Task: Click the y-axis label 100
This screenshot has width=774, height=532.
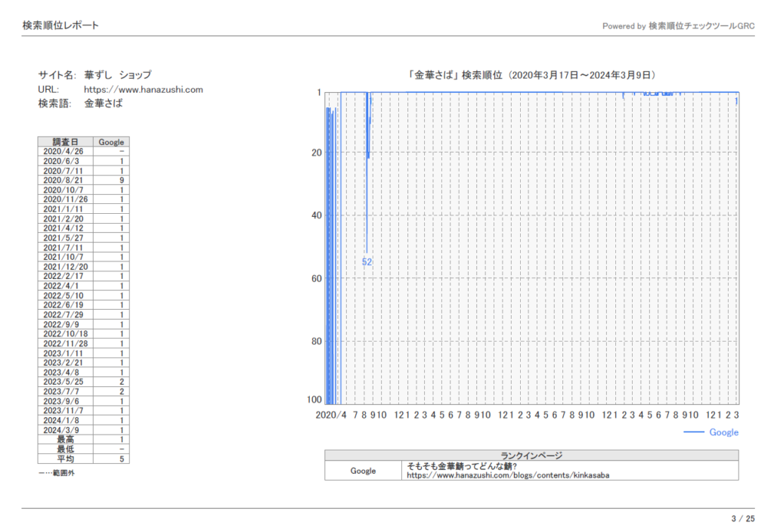Action: click(x=314, y=400)
